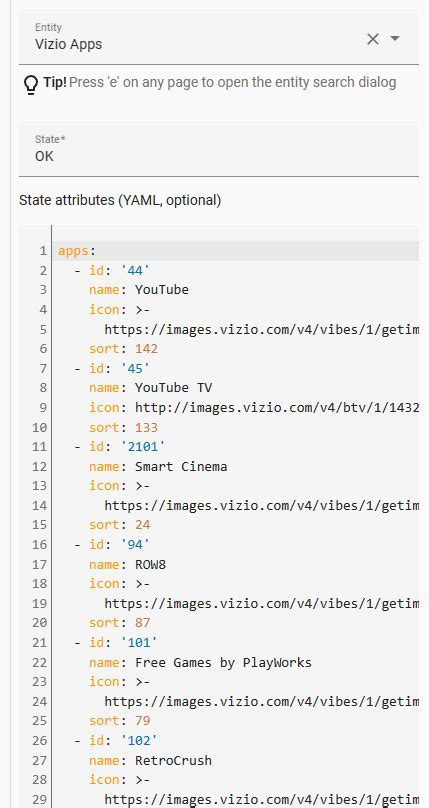429x808 pixels.
Task: Click the RetroCrush name value
Action: pos(174,760)
